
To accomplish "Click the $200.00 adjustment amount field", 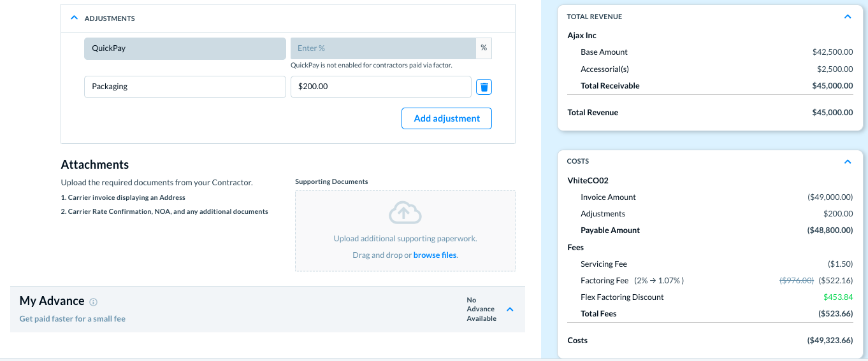I will pyautogui.click(x=380, y=87).
